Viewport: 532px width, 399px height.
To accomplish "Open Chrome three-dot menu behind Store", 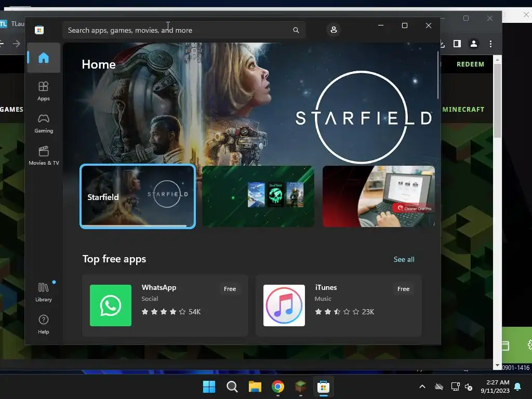I will 490,44.
